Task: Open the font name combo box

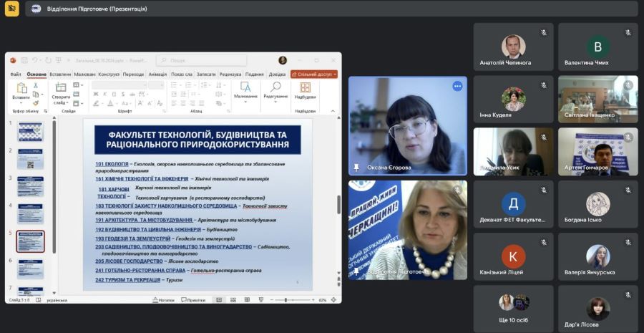Action: click(x=119, y=85)
